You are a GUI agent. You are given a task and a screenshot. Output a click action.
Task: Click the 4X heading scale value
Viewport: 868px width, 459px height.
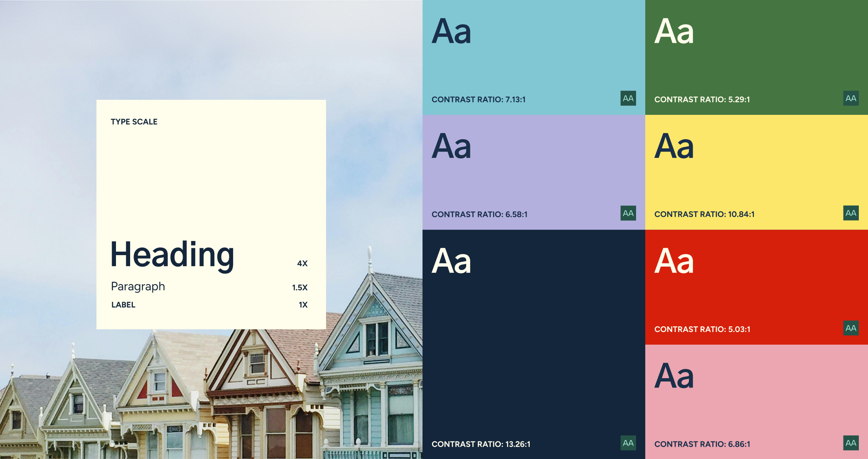click(x=302, y=263)
